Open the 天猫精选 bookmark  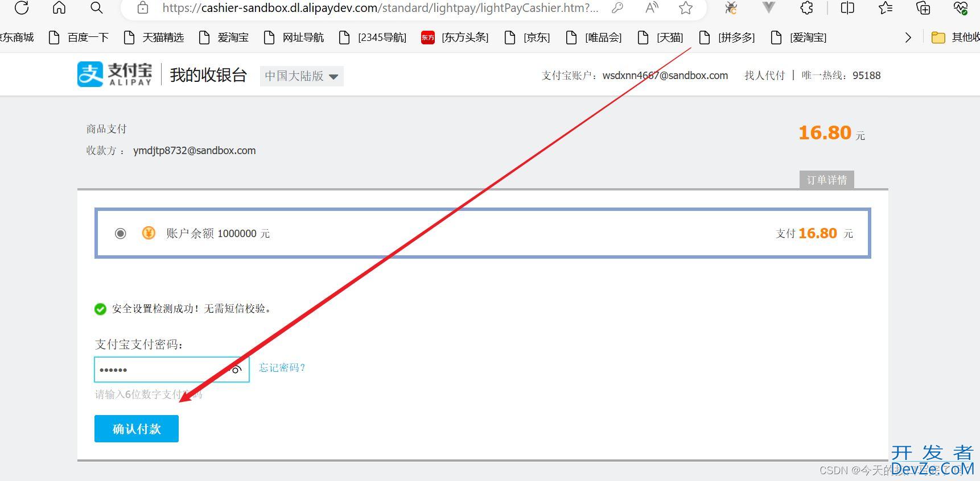pos(154,38)
